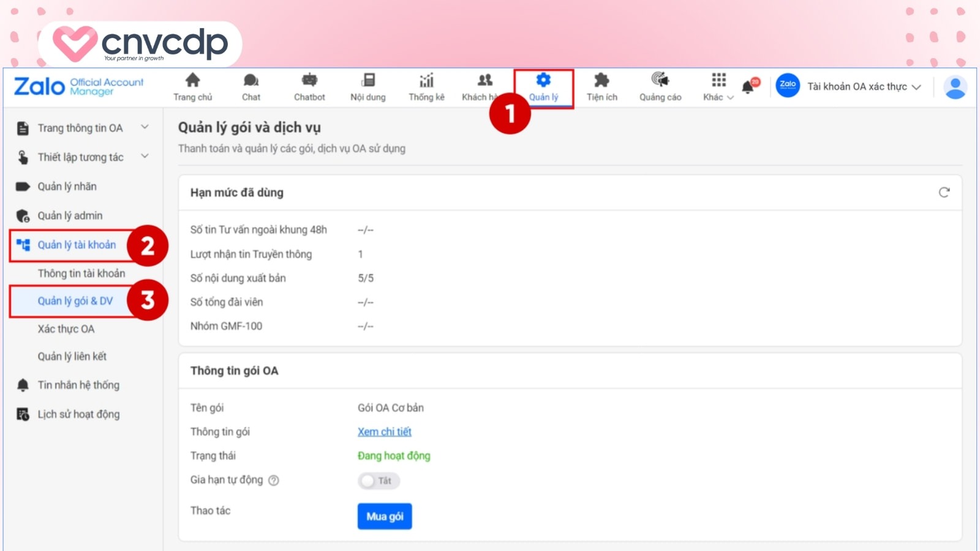Click the Thông tin gói OA heading
Image resolution: width=980 pixels, height=551 pixels.
[x=234, y=371]
